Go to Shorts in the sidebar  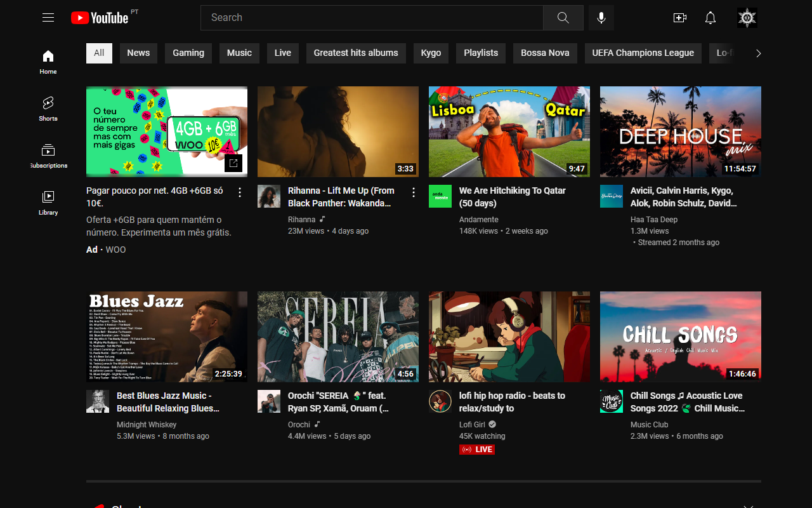click(x=48, y=108)
